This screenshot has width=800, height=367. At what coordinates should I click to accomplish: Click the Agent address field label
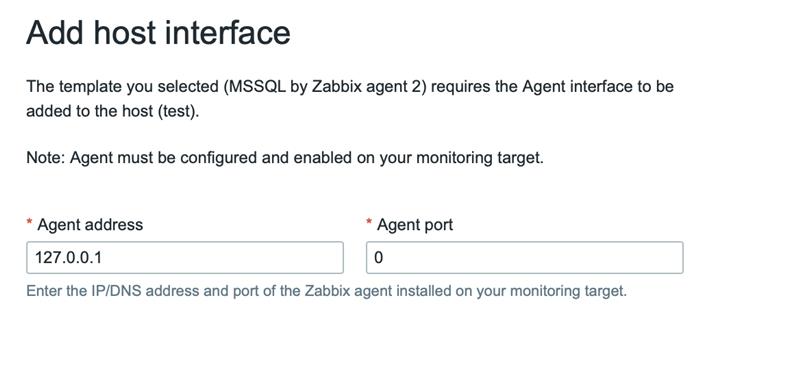point(90,225)
